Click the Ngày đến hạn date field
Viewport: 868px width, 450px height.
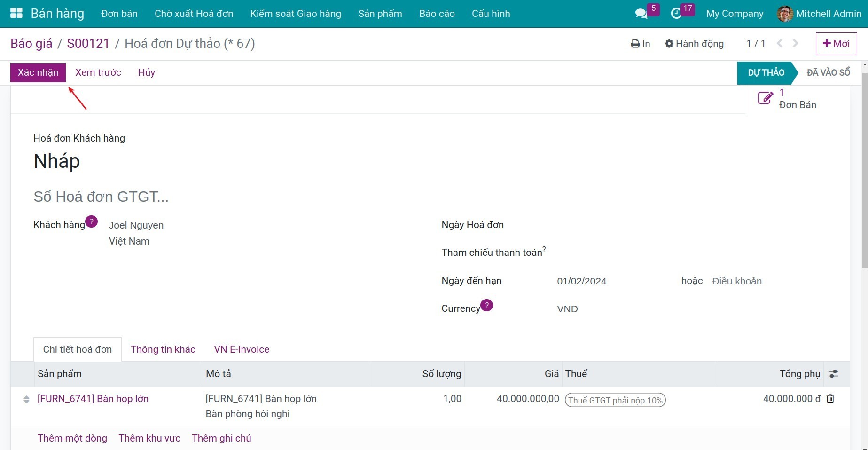click(581, 281)
